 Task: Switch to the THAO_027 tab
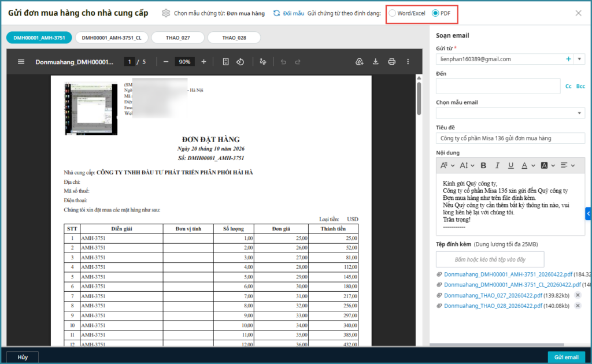(177, 38)
